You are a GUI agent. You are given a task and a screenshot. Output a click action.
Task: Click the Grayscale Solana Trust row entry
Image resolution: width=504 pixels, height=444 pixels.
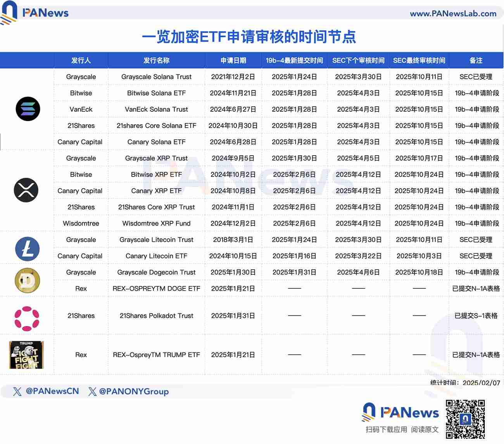pos(156,77)
